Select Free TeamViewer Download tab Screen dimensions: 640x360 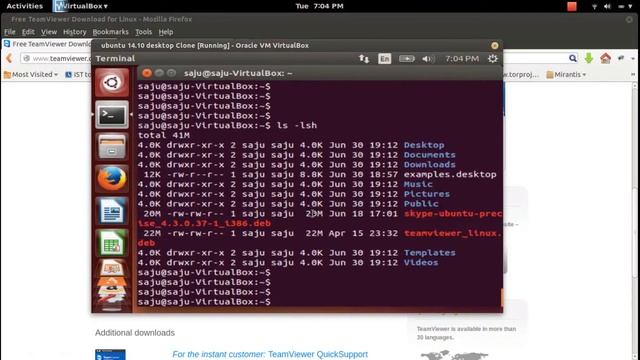(47, 44)
